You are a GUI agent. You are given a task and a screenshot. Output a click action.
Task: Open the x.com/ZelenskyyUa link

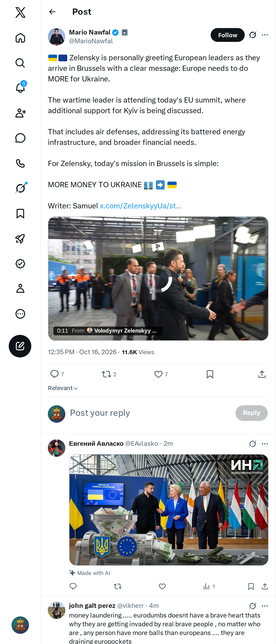(140, 206)
